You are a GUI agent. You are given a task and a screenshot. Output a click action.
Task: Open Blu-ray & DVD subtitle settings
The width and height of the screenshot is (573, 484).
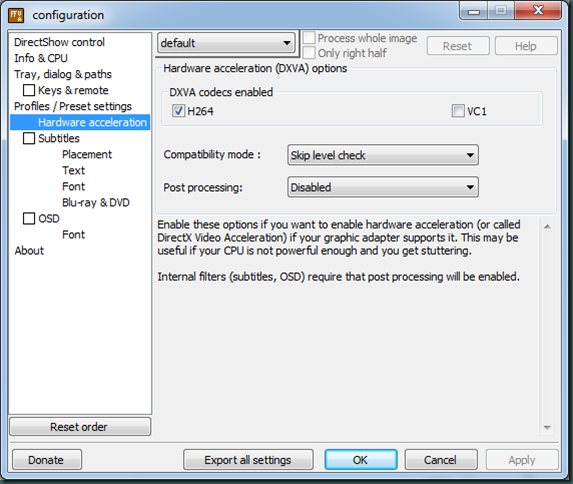click(x=96, y=203)
